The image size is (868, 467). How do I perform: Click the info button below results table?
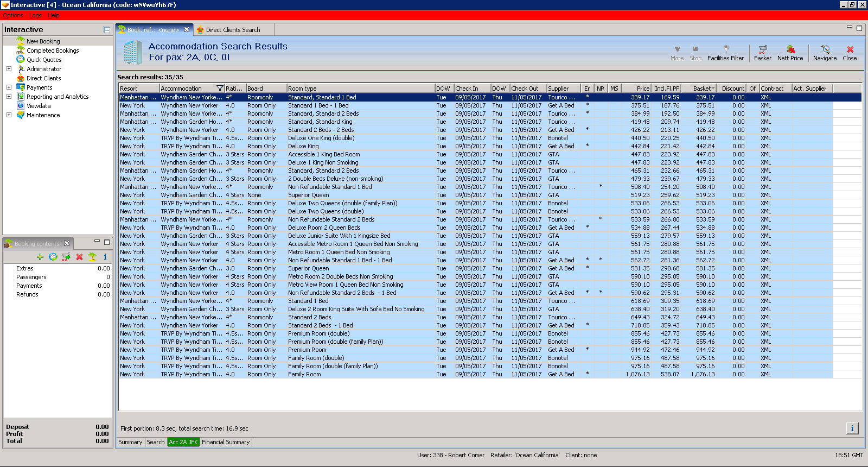click(852, 428)
